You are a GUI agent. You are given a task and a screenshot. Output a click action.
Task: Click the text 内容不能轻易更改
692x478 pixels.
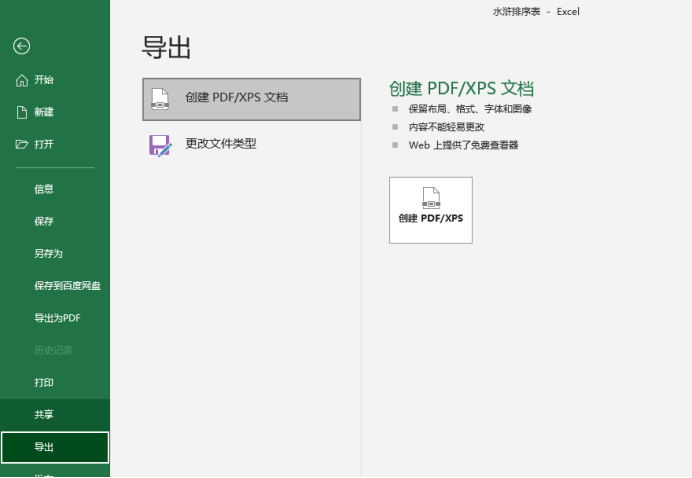(x=447, y=127)
